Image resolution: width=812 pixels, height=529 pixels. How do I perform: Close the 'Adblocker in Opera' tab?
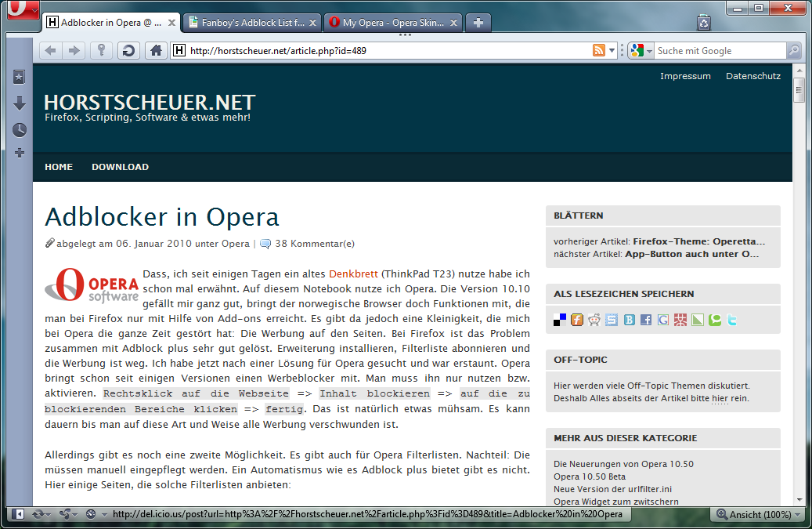171,23
